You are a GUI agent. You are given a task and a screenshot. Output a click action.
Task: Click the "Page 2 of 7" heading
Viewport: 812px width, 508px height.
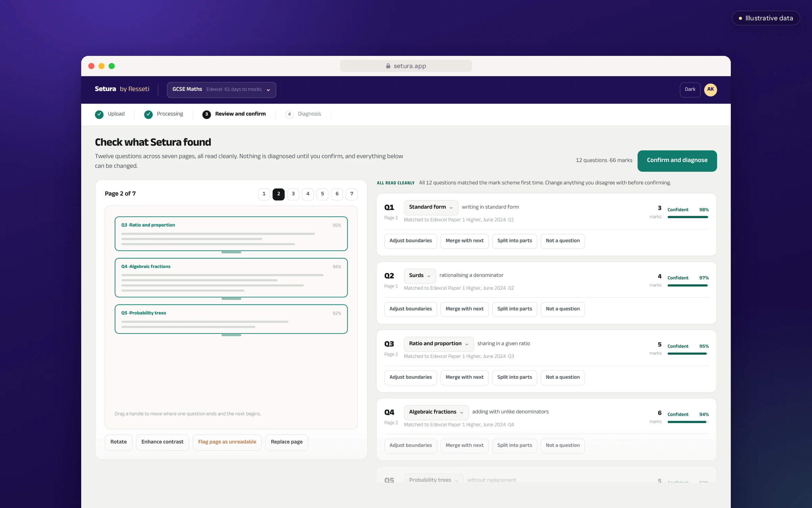[x=120, y=194]
